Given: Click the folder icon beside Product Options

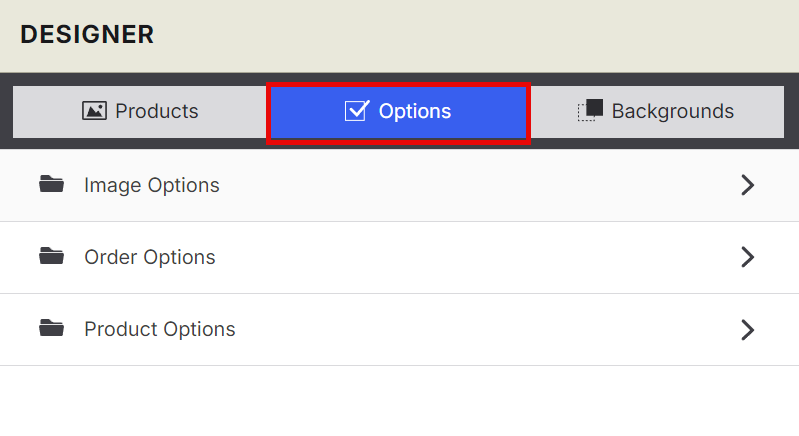Looking at the screenshot, I should pos(51,328).
